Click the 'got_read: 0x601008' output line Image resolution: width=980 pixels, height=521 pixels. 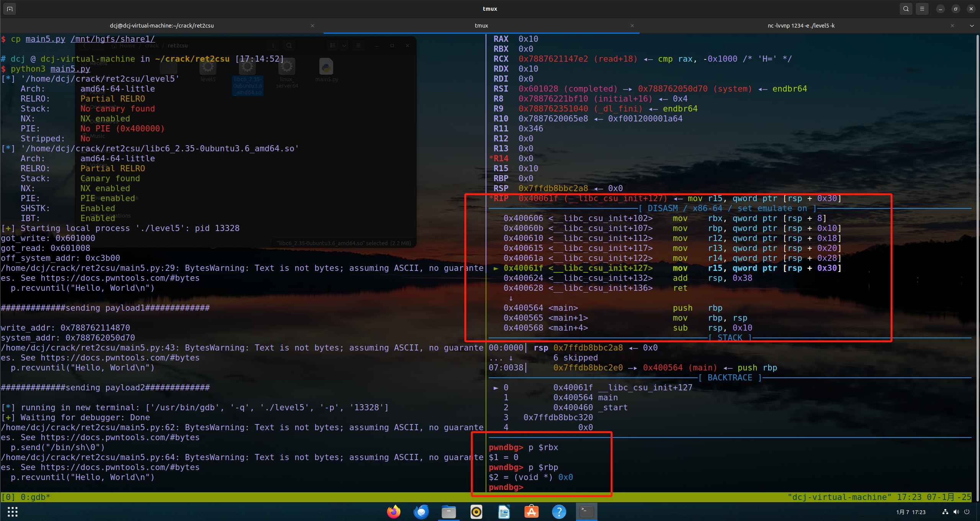pos(46,248)
